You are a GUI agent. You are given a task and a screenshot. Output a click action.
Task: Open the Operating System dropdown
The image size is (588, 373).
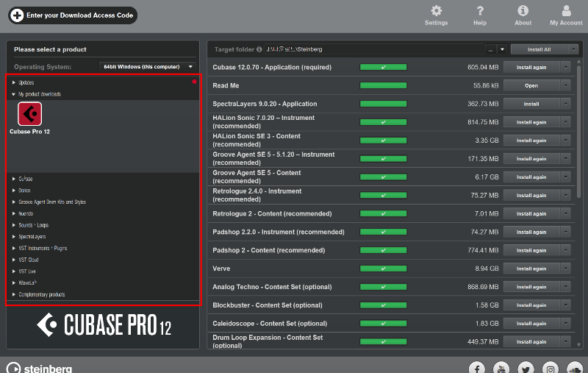(148, 67)
